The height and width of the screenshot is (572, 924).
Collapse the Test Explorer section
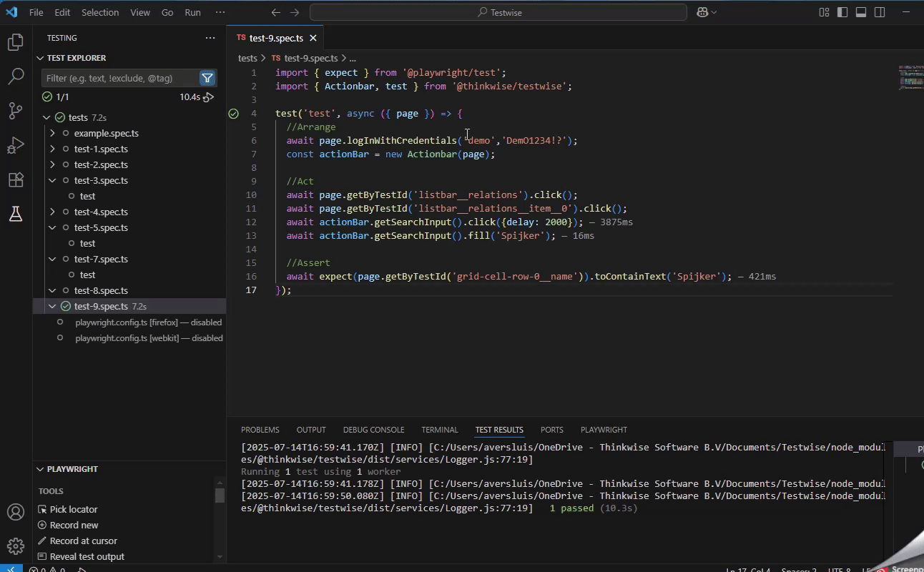click(x=41, y=58)
